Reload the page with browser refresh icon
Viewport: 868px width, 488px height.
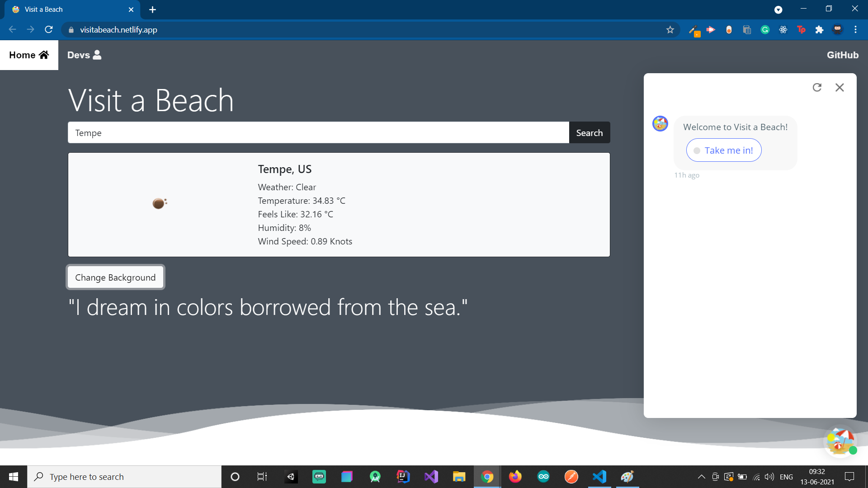(x=49, y=30)
